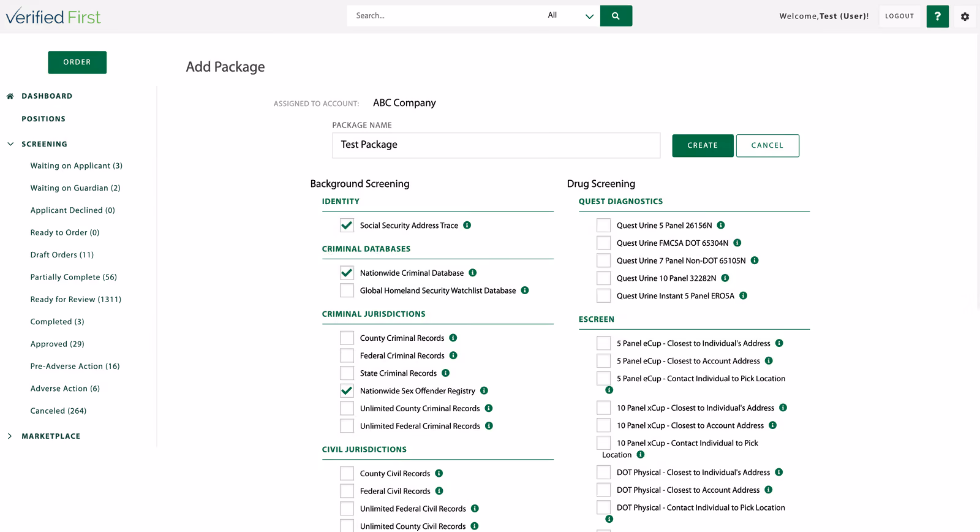Open Partially Complete (56) link
The image size is (980, 532).
[x=73, y=277]
